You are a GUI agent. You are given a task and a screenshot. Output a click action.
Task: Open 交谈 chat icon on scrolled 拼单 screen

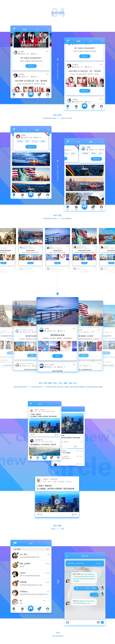coord(93,107)
